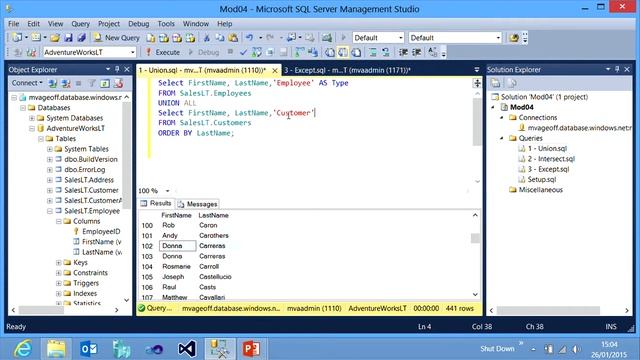Screen dimensions: 640x360
Task: Click the Solution Explorer Properties icon
Action: 496,83
